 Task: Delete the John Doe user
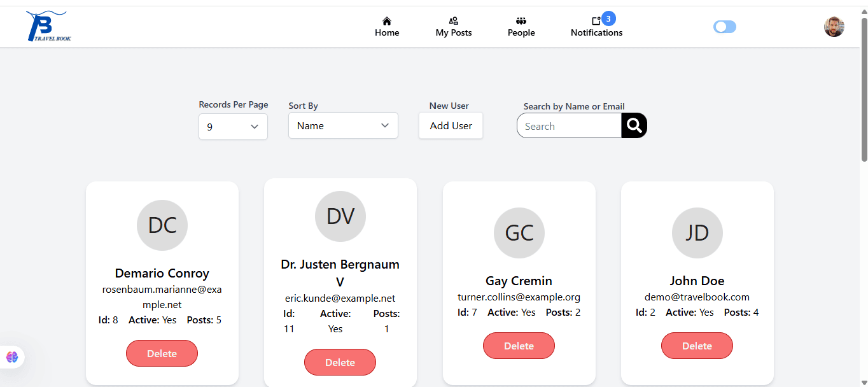[x=697, y=346]
